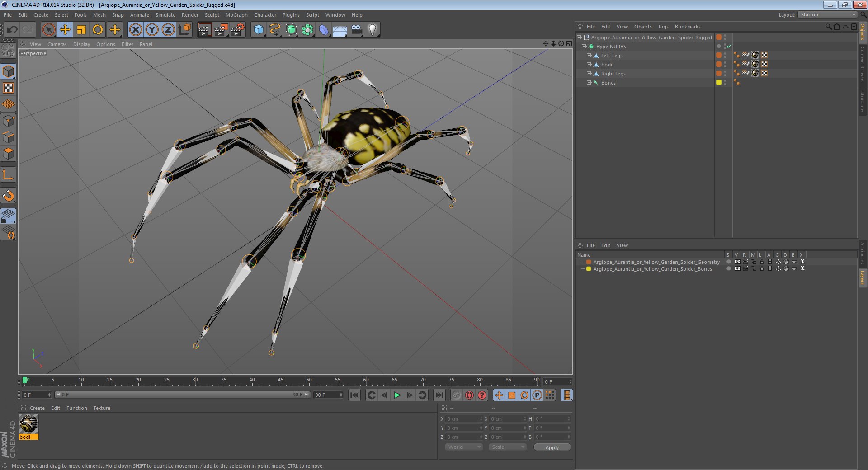Expand the Left_Legs object
Screen dimensions: 868x470
point(589,56)
